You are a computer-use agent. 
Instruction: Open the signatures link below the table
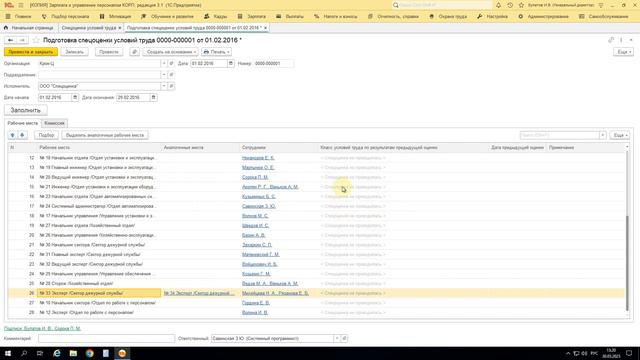coord(42,328)
